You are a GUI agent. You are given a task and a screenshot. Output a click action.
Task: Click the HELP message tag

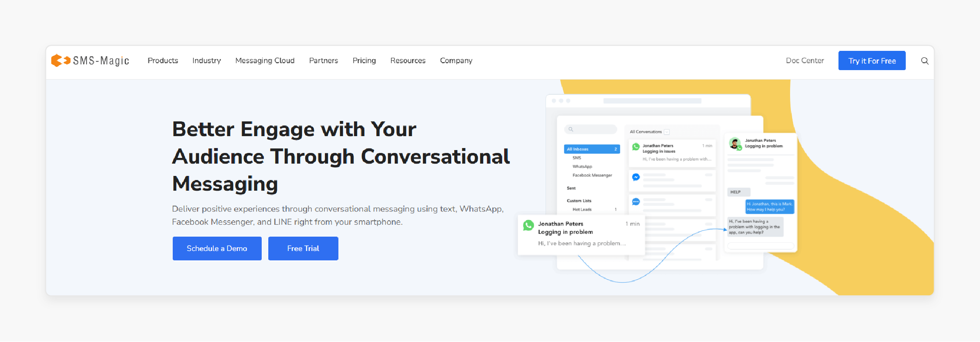(739, 192)
